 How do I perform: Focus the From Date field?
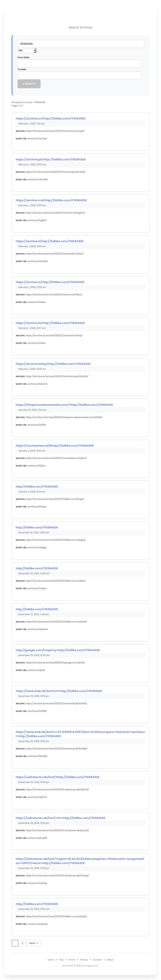pos(80,64)
